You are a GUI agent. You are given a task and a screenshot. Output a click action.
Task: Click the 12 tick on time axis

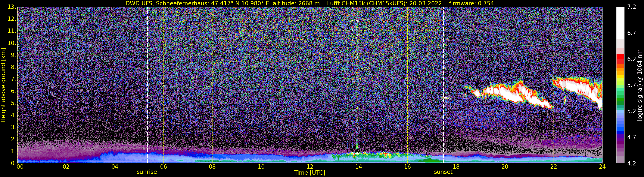tap(310, 166)
